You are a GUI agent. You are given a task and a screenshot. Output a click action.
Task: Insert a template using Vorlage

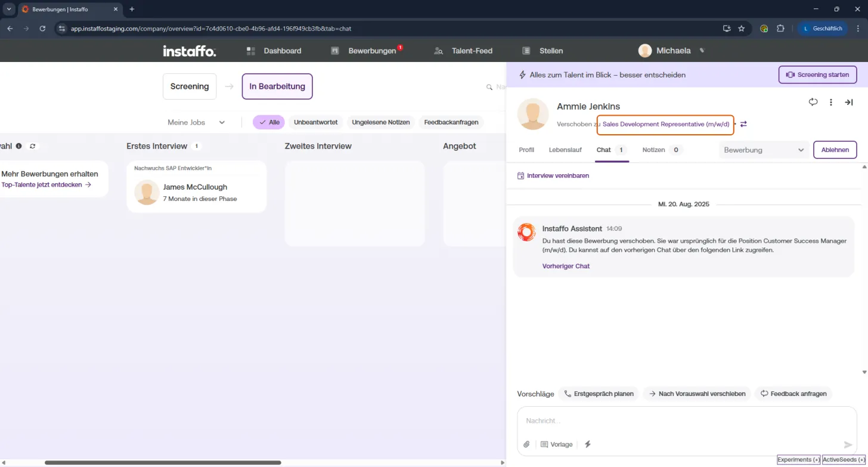point(557,444)
